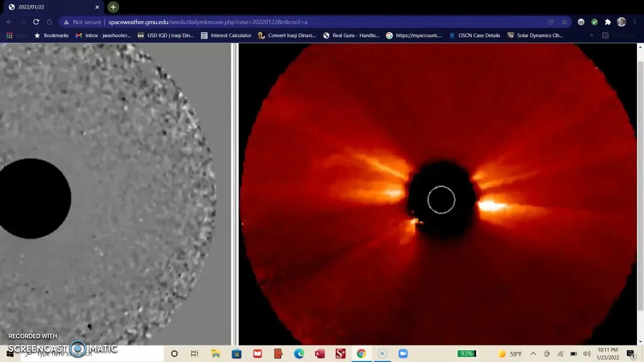
Task: Open the volume control in tray
Action: (587, 353)
